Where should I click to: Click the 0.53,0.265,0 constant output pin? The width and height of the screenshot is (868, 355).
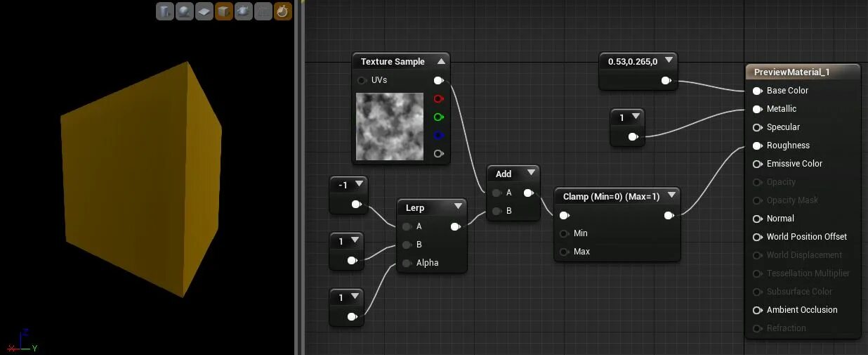coord(666,81)
